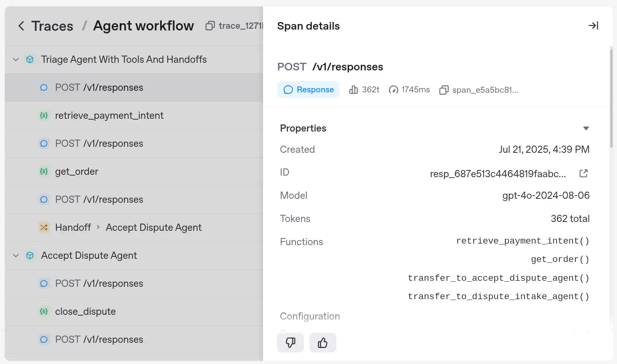The image size is (617, 364).
Task: Click the green function icon beside get_order
Action: [x=44, y=171]
